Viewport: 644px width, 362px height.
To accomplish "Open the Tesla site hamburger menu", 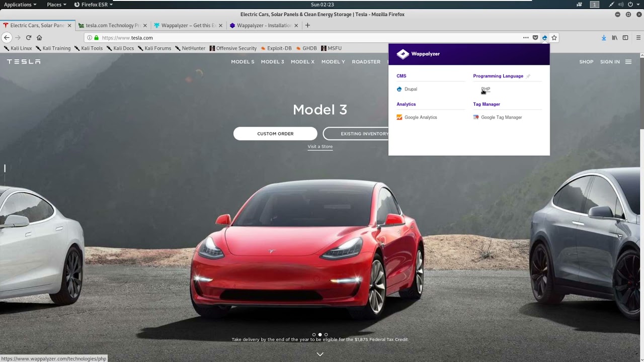I will point(628,62).
